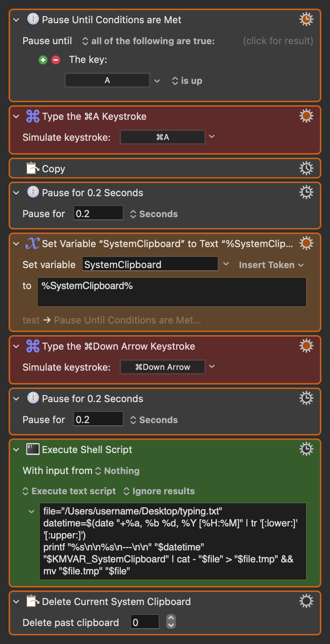This screenshot has width=330, height=644.
Task: Click gear icon on Set Variable SystemClipboard action
Action: coord(306,243)
